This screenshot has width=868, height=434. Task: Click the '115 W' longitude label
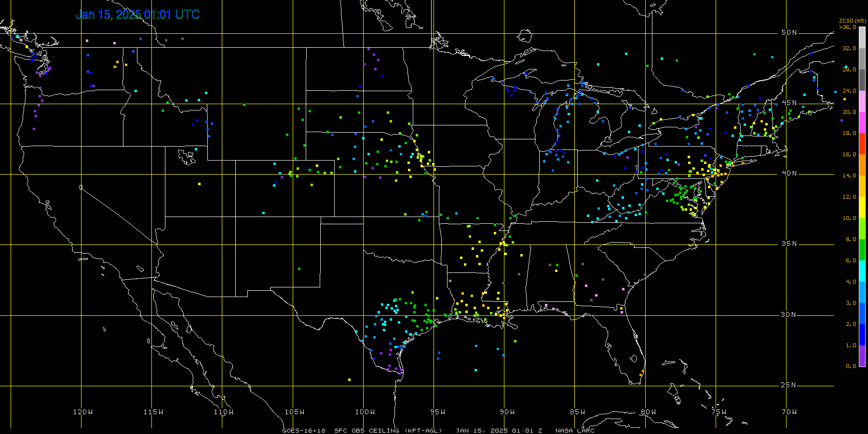(153, 412)
